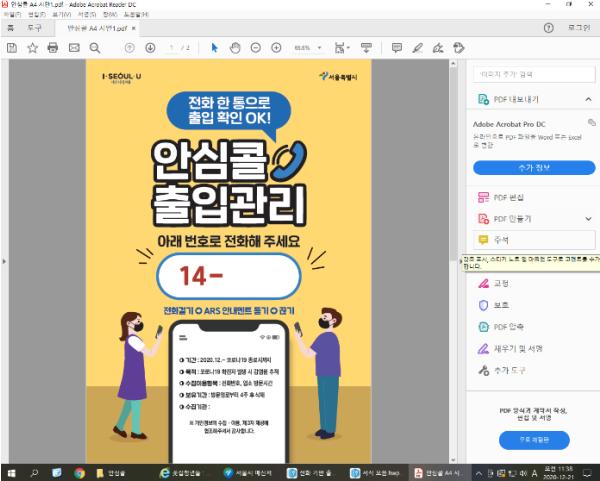Click the blue 추가 정보 button
600x481 pixels.
pos(533,167)
